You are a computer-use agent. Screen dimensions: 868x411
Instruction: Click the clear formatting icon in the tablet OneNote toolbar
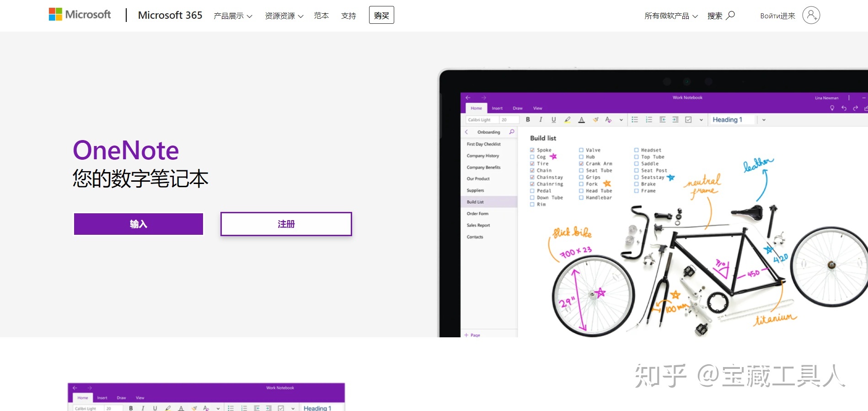point(608,119)
